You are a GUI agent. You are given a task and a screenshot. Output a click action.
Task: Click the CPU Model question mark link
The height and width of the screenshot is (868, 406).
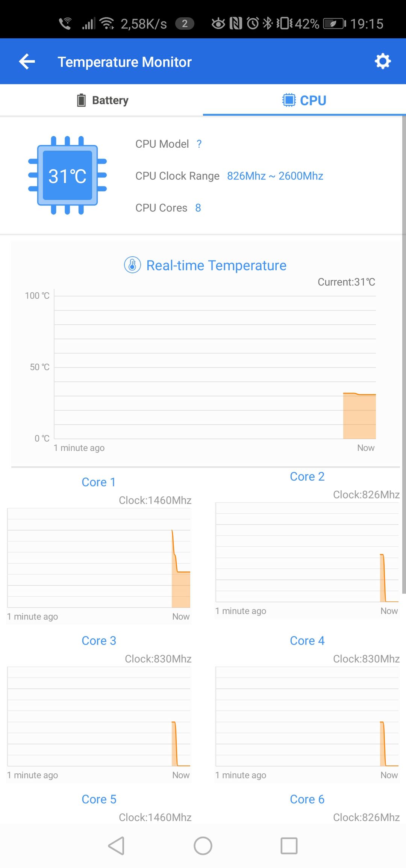point(199,144)
